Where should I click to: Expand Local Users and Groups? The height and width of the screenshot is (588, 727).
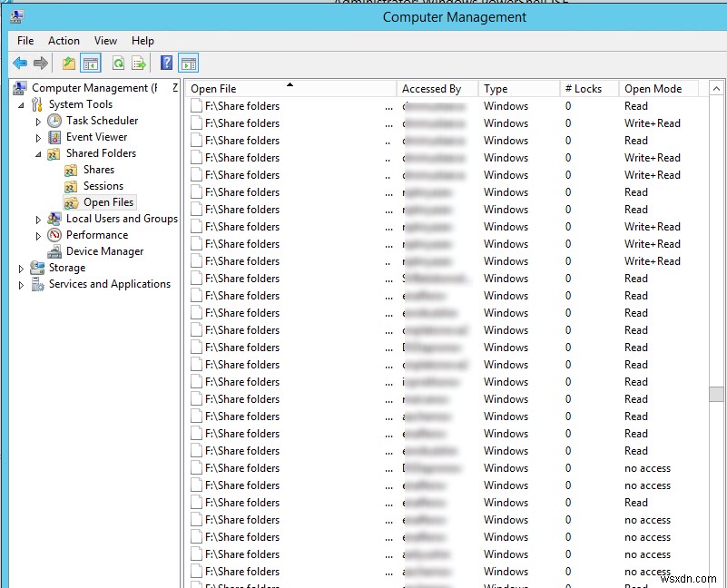tap(36, 219)
